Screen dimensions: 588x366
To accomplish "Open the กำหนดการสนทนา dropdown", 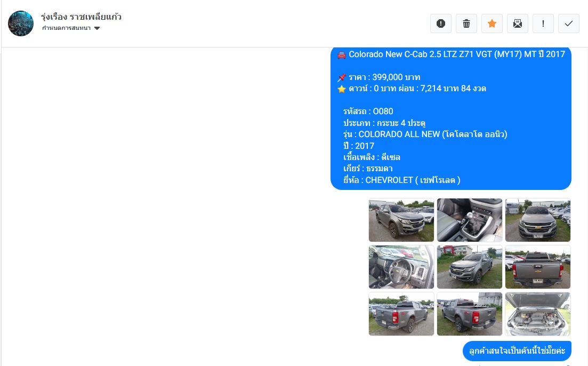I will click(71, 28).
